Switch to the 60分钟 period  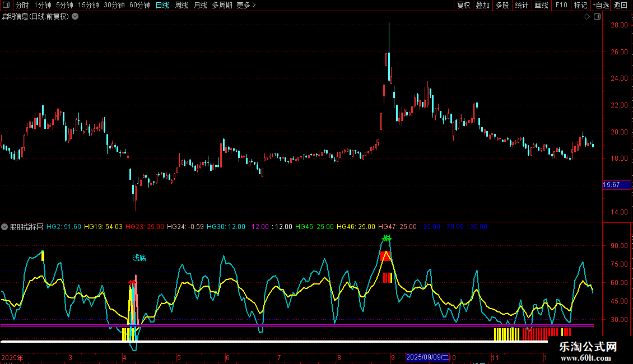tap(140, 5)
